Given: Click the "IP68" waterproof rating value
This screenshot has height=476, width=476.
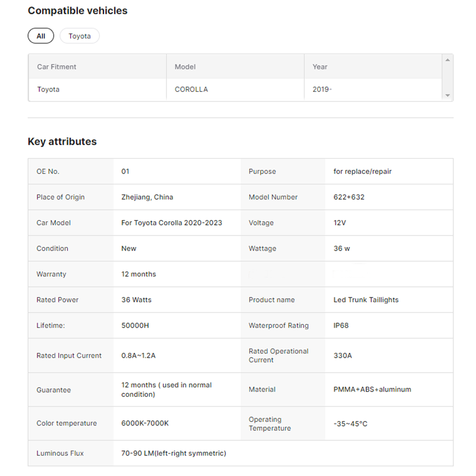Looking at the screenshot, I should (341, 325).
